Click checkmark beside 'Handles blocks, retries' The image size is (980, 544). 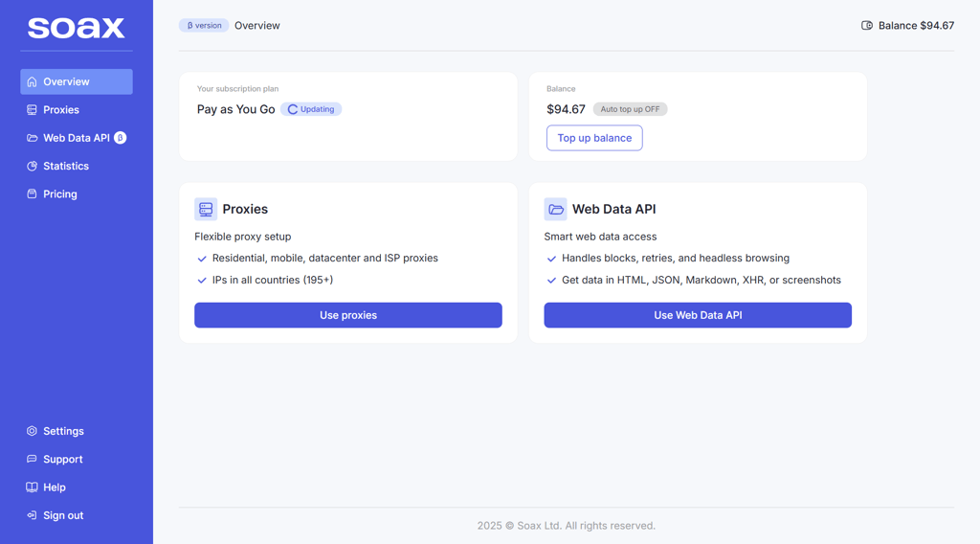551,259
